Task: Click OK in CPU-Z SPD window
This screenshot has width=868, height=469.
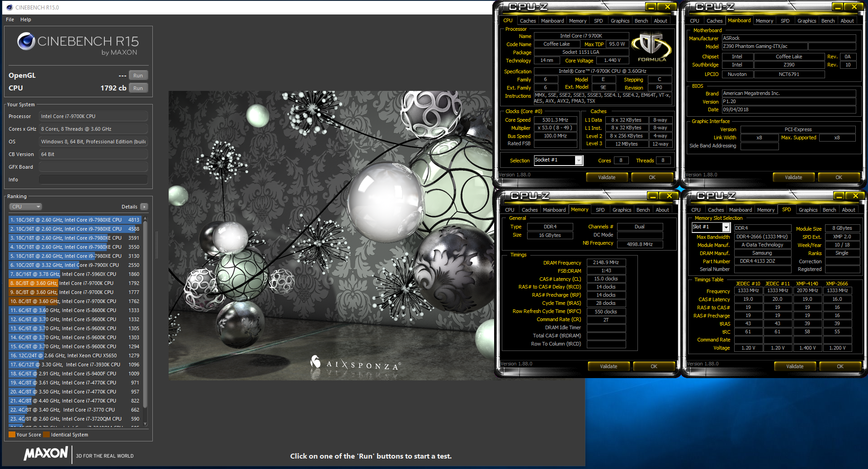Action: pos(840,366)
